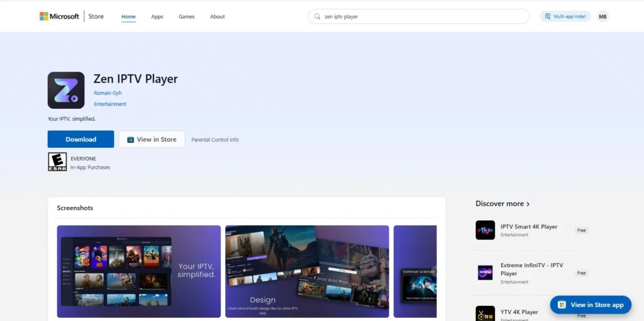Open the Apps tab
644x321 pixels.
pos(157,16)
